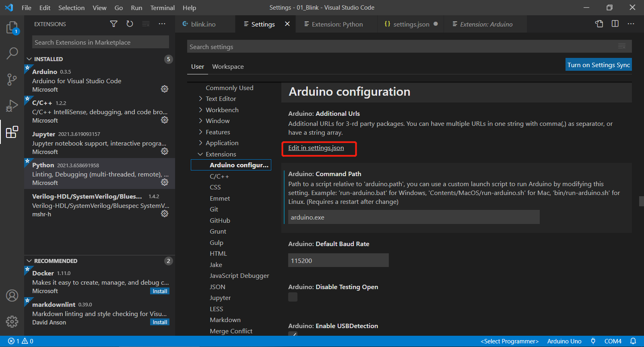644x347 pixels.
Task: Expand Features settings category
Action: coord(201,132)
